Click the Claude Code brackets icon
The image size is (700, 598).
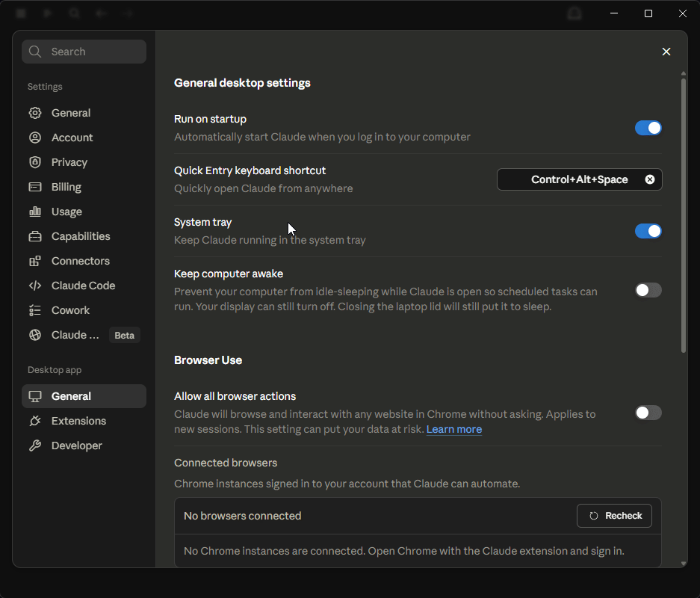click(35, 286)
